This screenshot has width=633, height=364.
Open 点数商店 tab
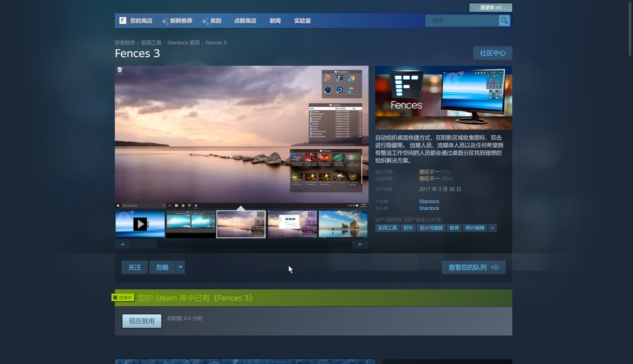tap(245, 21)
